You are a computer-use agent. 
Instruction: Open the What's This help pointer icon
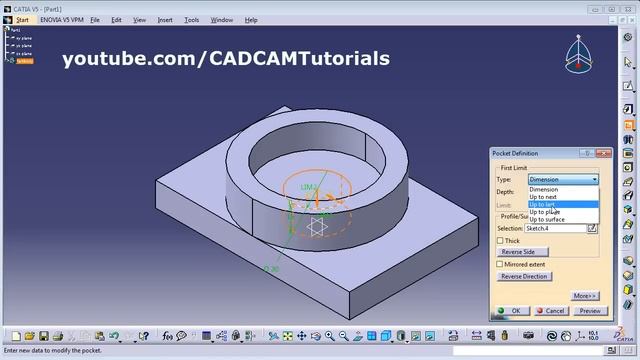point(144,336)
